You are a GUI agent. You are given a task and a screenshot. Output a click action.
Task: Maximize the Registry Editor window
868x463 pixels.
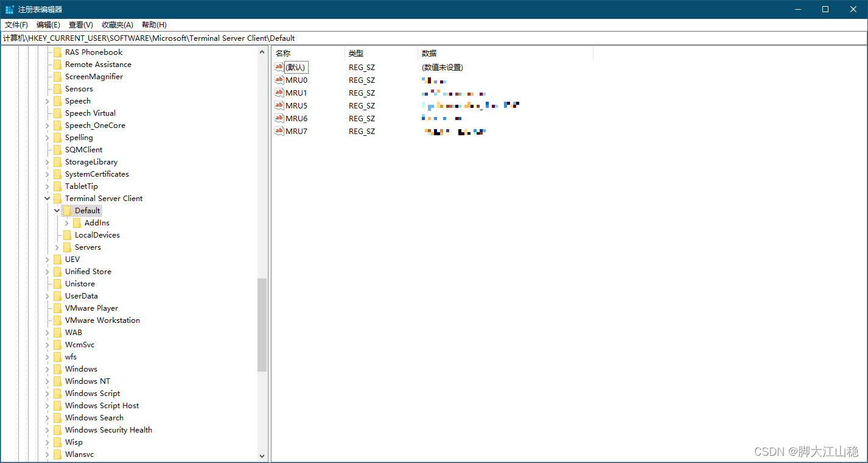coord(825,9)
